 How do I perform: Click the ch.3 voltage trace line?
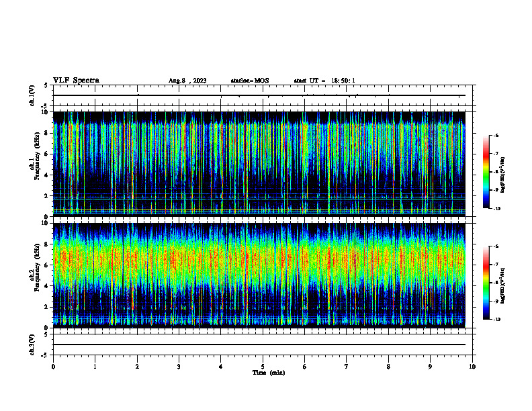259,345
